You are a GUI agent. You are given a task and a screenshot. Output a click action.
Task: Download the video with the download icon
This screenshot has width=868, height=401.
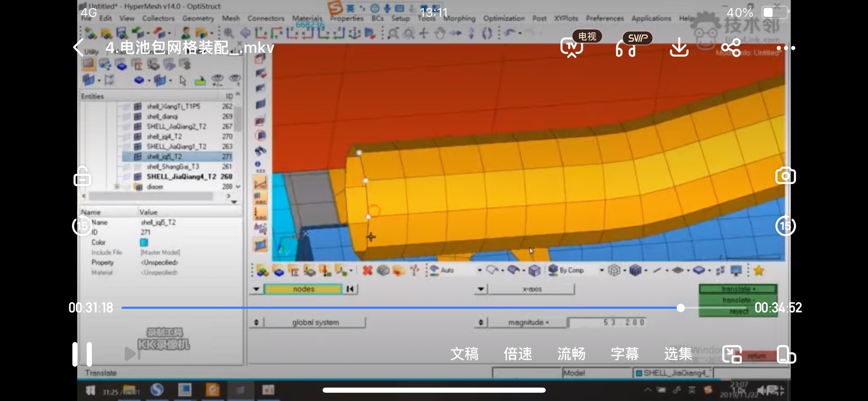pyautogui.click(x=679, y=48)
